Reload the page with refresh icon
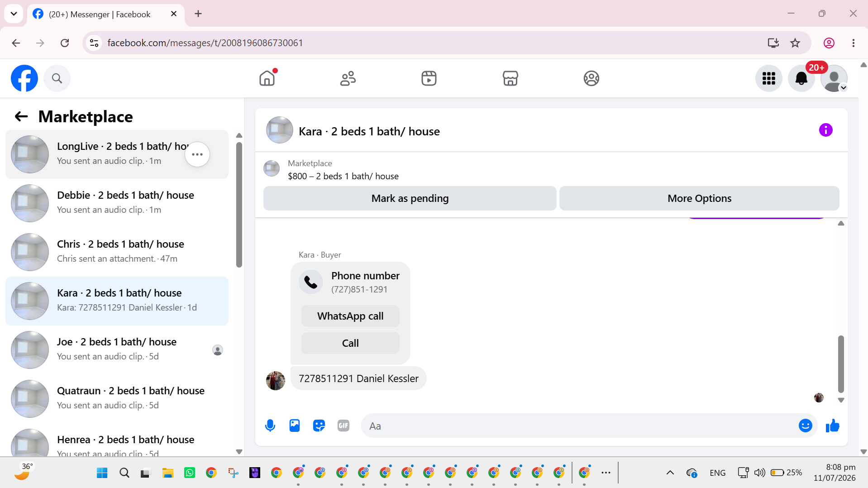Viewport: 868px width, 488px height. 65,43
